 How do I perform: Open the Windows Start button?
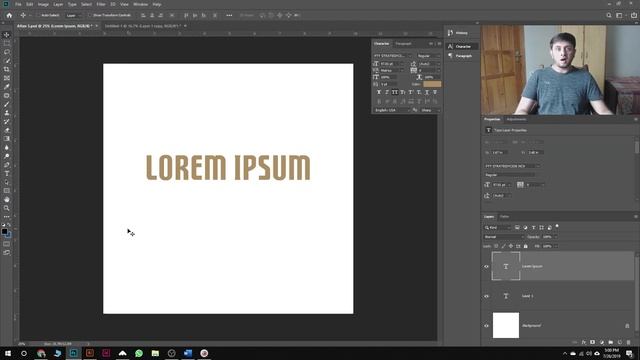pos(8,353)
